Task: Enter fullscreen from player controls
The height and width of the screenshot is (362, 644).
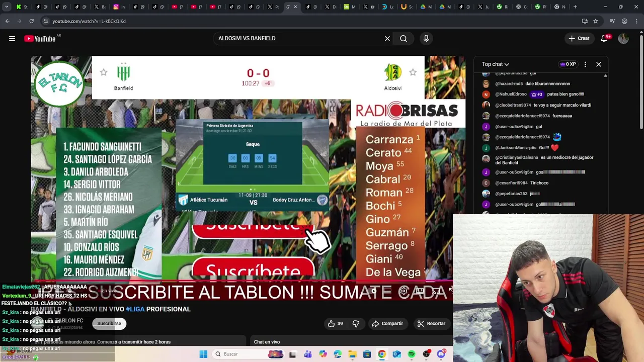Action: (x=451, y=290)
